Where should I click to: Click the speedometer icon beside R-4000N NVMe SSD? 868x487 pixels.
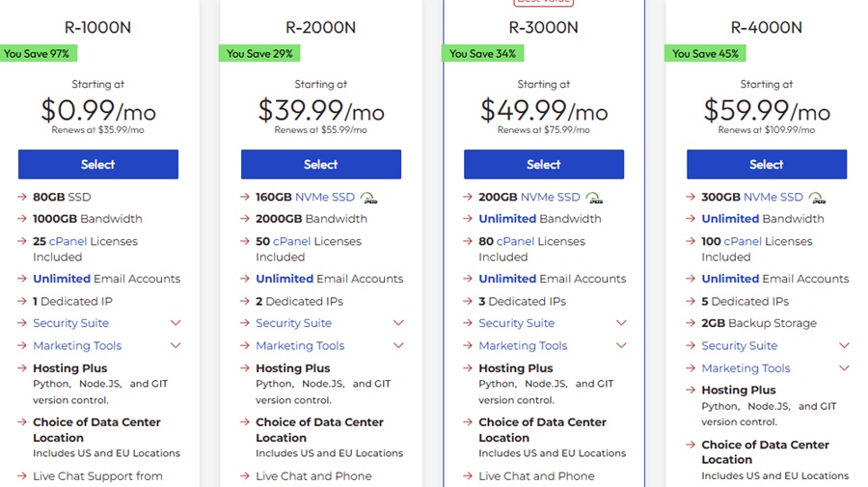coord(817,198)
